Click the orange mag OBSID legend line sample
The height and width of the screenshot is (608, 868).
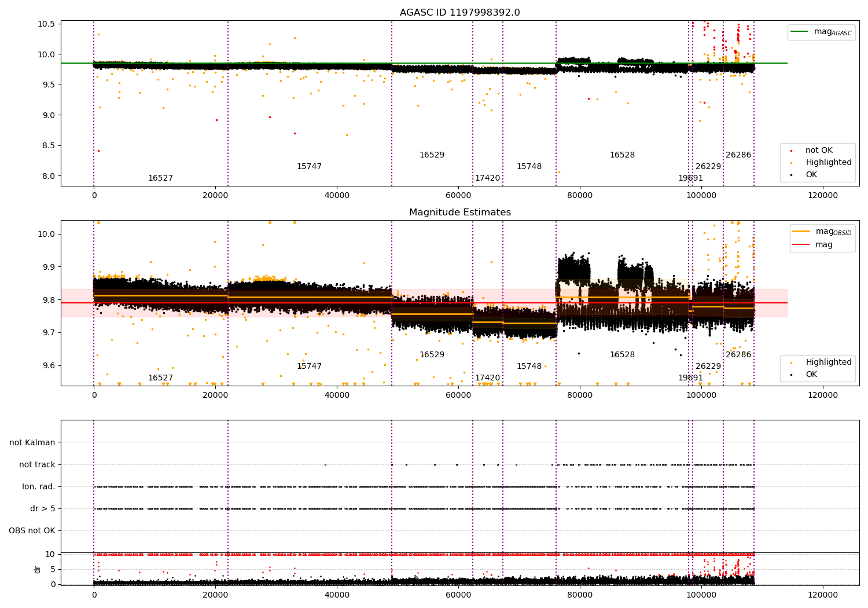pyautogui.click(x=801, y=232)
